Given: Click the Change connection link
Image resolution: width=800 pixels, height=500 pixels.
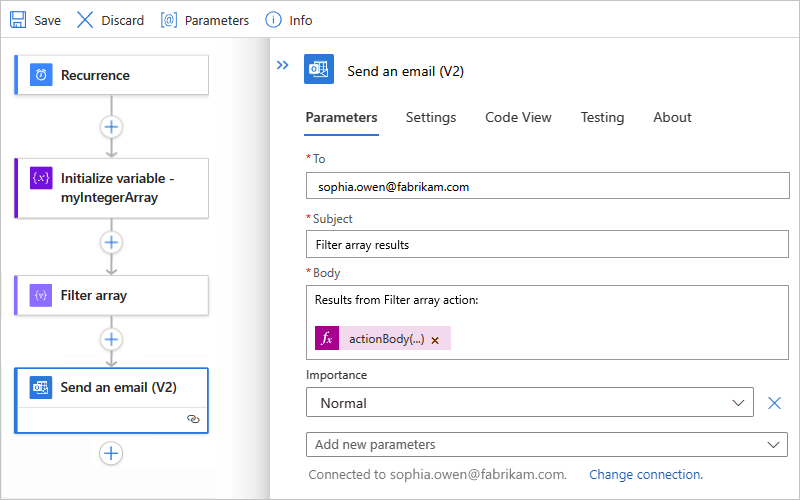Looking at the screenshot, I should 646,474.
